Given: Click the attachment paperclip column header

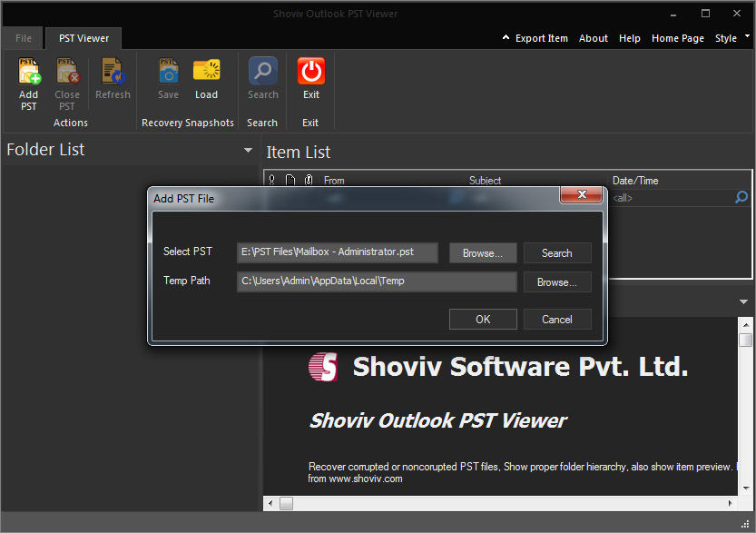Looking at the screenshot, I should point(309,180).
